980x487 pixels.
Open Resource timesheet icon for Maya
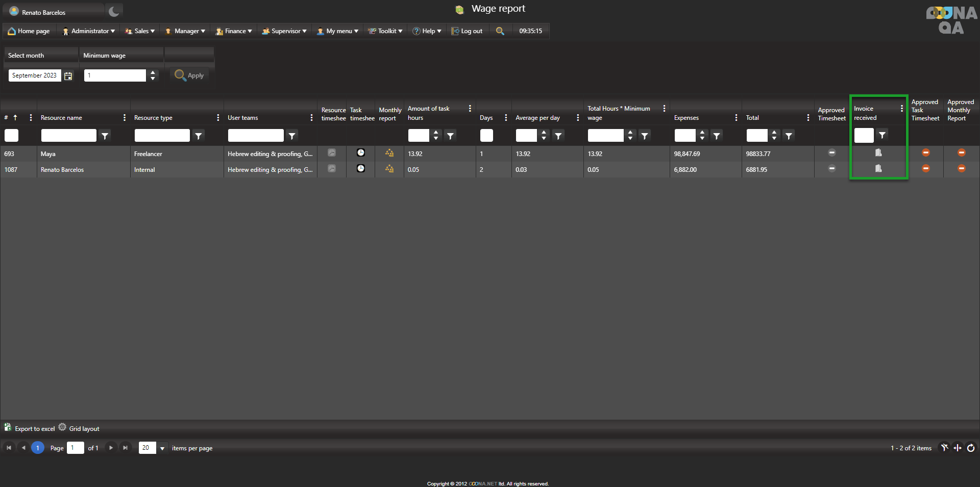click(x=332, y=153)
